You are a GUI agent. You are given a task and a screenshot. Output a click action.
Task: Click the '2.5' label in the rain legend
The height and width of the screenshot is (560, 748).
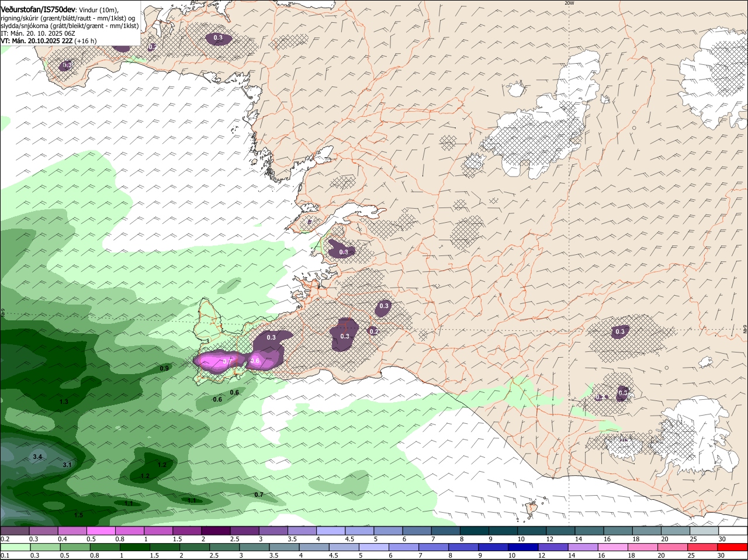click(214, 555)
